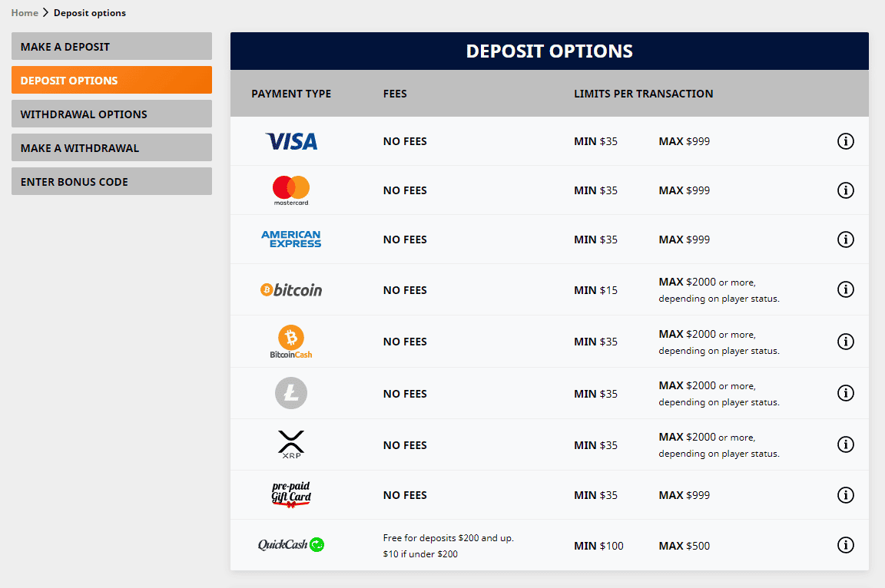Click MIN $15 in the bitcoin row
Screen dimensions: 885x588
595,290
